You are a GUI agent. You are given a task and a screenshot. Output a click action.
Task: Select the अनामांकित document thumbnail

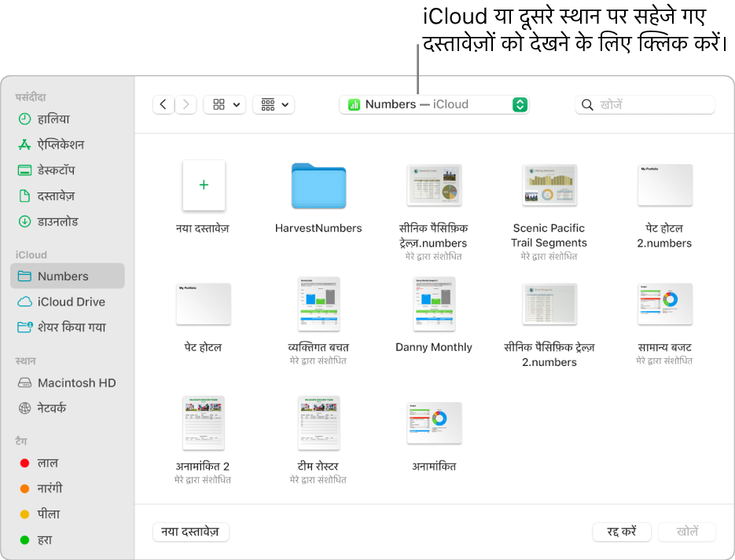click(x=434, y=423)
